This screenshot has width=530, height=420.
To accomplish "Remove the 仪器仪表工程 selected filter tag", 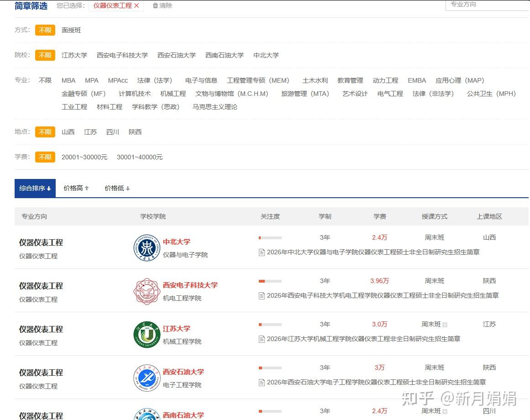I will pos(136,5).
